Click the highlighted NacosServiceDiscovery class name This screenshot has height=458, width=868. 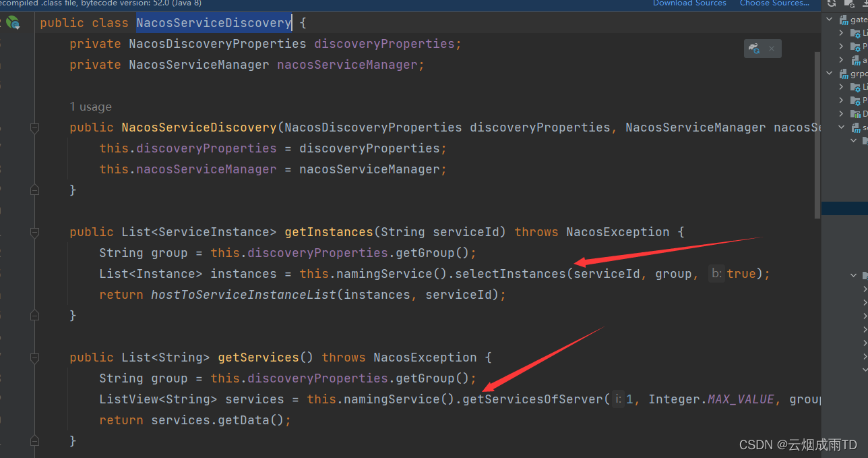(x=214, y=23)
